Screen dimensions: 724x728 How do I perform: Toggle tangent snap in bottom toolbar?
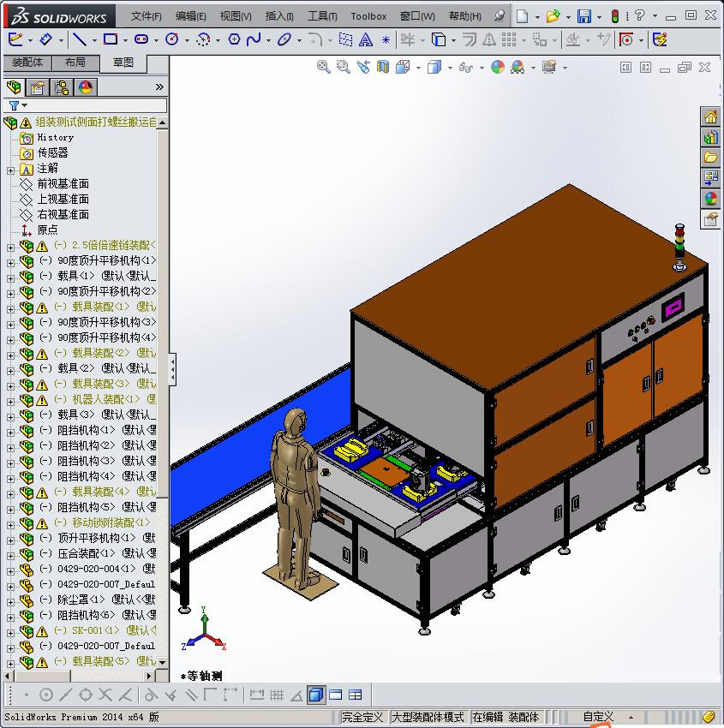coord(151,695)
